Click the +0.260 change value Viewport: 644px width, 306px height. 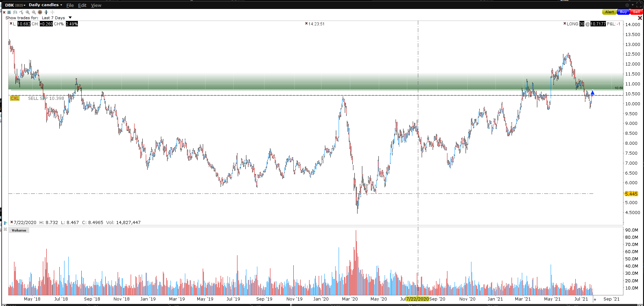pyautogui.click(x=46, y=24)
